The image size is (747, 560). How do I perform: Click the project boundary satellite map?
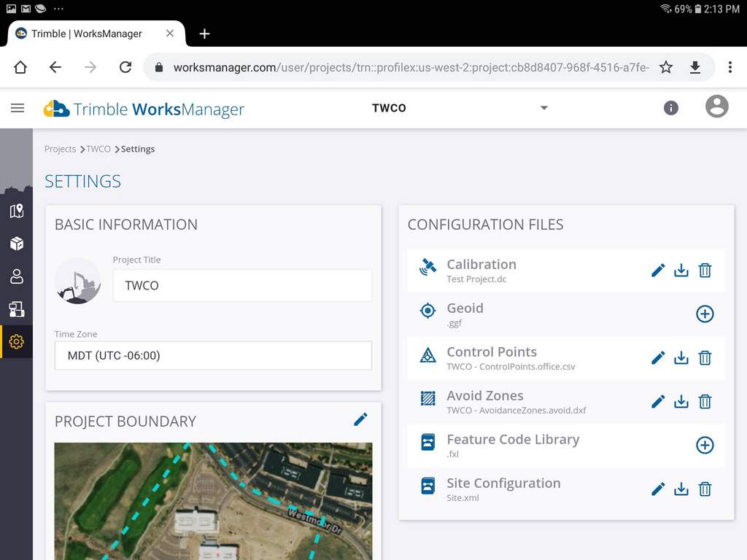(x=213, y=502)
